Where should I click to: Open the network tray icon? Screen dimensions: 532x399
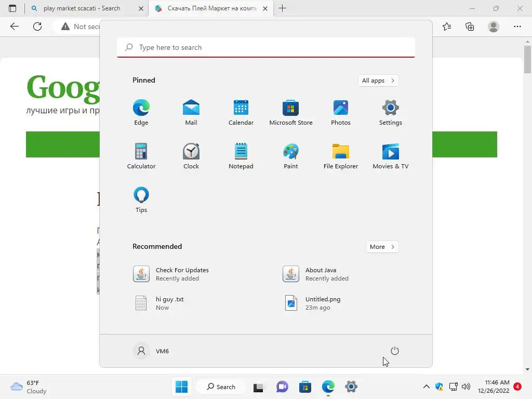coord(453,387)
